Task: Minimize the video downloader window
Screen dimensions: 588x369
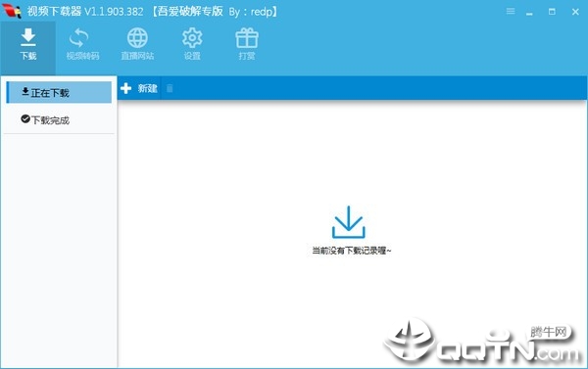Action: (529, 12)
